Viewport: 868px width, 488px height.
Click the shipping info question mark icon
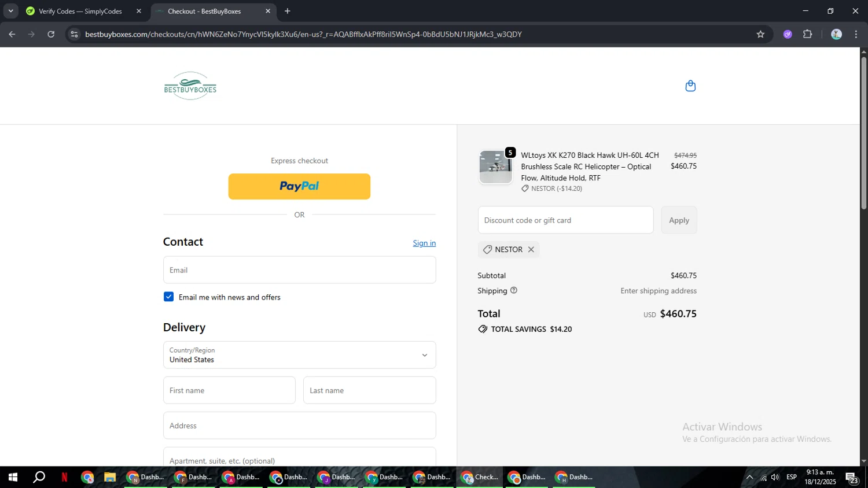[x=513, y=290]
